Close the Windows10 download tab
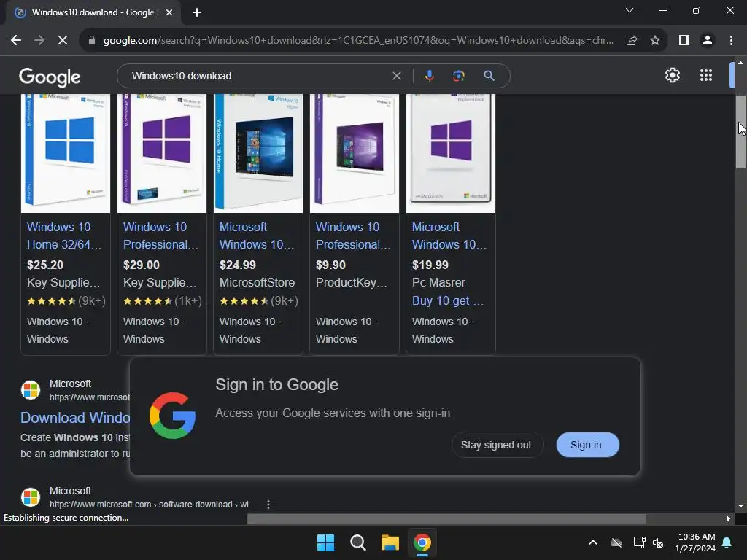The image size is (747, 560). pos(169,12)
